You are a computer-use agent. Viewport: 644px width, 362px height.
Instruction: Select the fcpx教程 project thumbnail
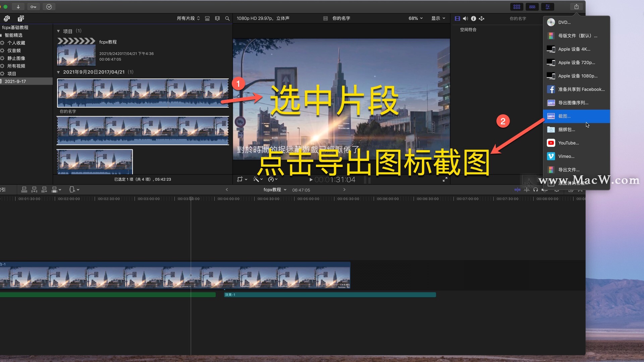click(76, 55)
